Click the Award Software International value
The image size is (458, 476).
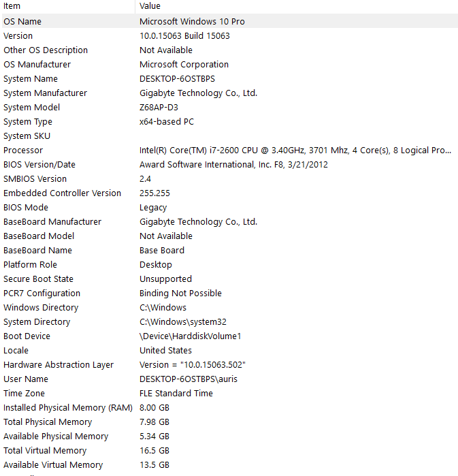(x=233, y=165)
